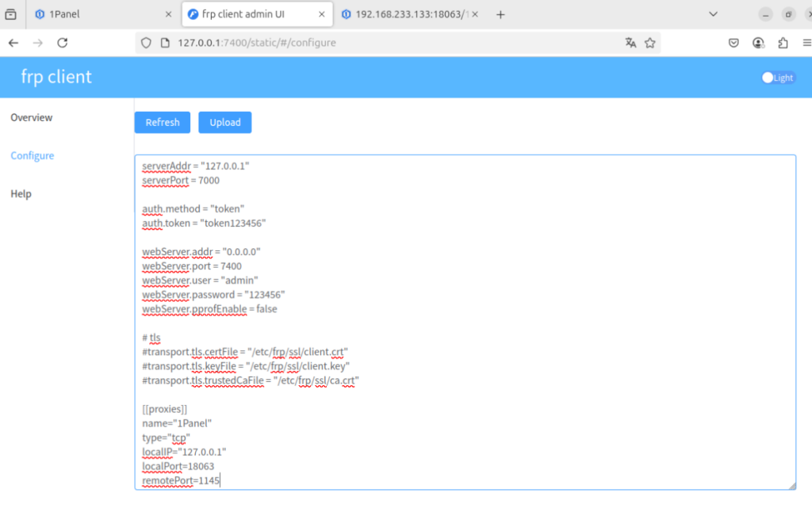
Task: Click the serverAddr = "127.0.0.1" line
Action: 196,166
